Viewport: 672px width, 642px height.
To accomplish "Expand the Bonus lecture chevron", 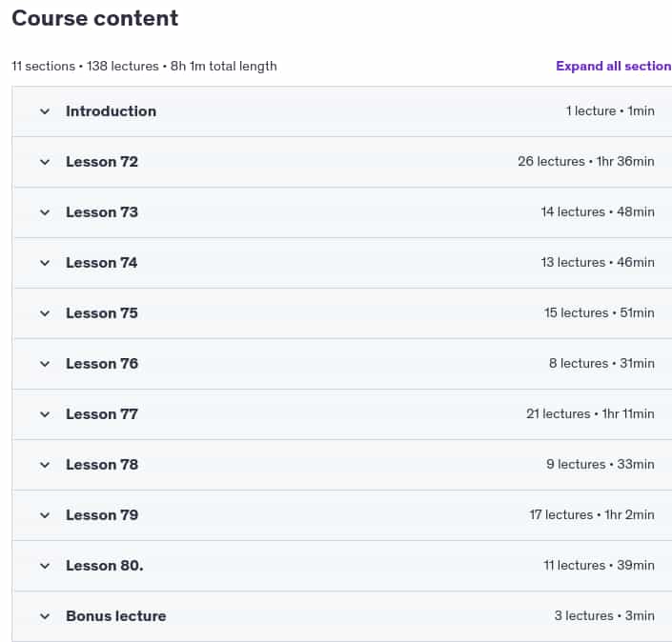I will tap(45, 616).
